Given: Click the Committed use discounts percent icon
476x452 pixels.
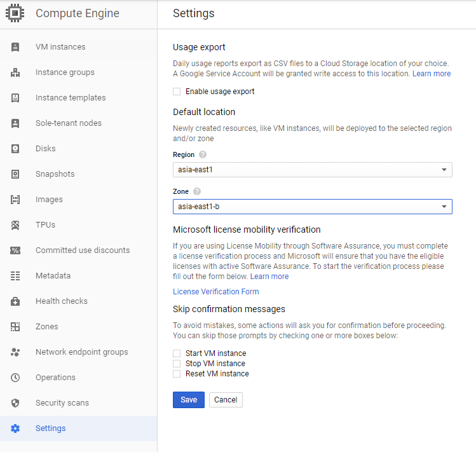Looking at the screenshot, I should (15, 250).
